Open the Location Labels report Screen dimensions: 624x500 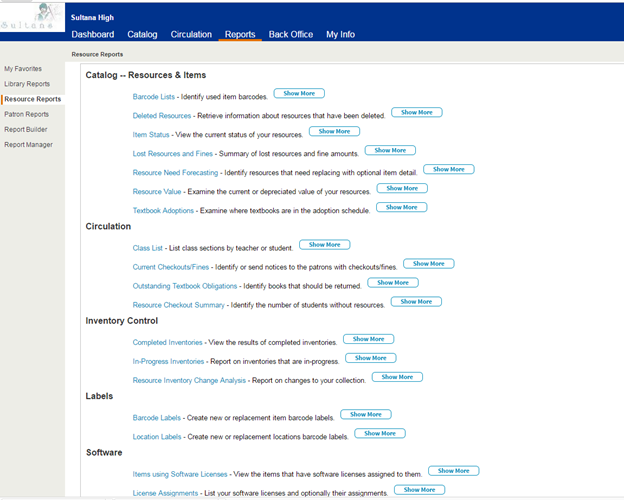157,437
